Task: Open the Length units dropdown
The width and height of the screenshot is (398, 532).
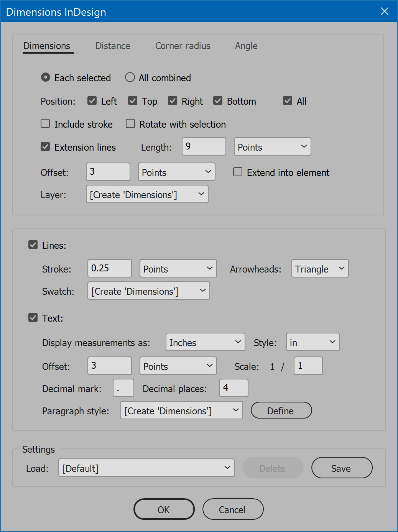Action: (273, 146)
